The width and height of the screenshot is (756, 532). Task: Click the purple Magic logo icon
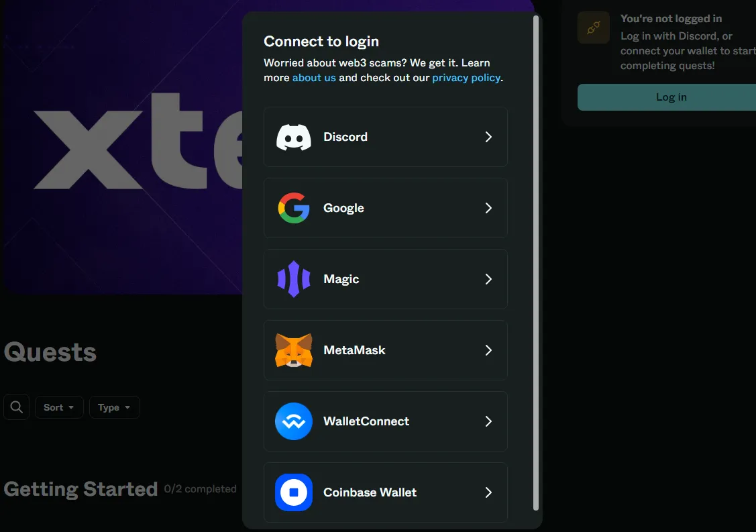click(x=294, y=279)
